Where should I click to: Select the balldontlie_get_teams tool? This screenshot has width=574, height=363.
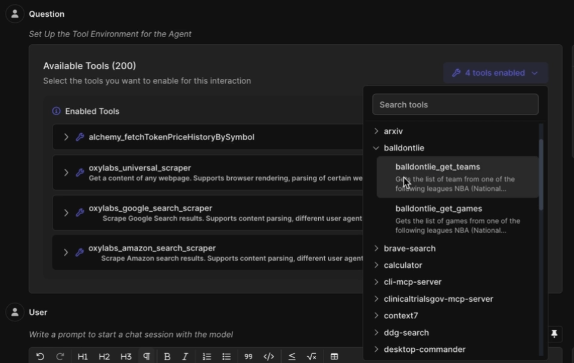pos(458,177)
